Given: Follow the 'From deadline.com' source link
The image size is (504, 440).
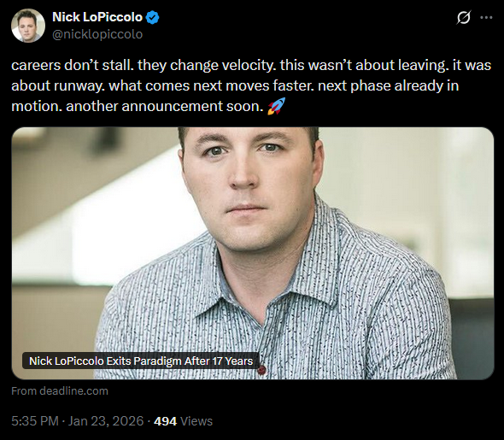Looking at the screenshot, I should coord(60,390).
